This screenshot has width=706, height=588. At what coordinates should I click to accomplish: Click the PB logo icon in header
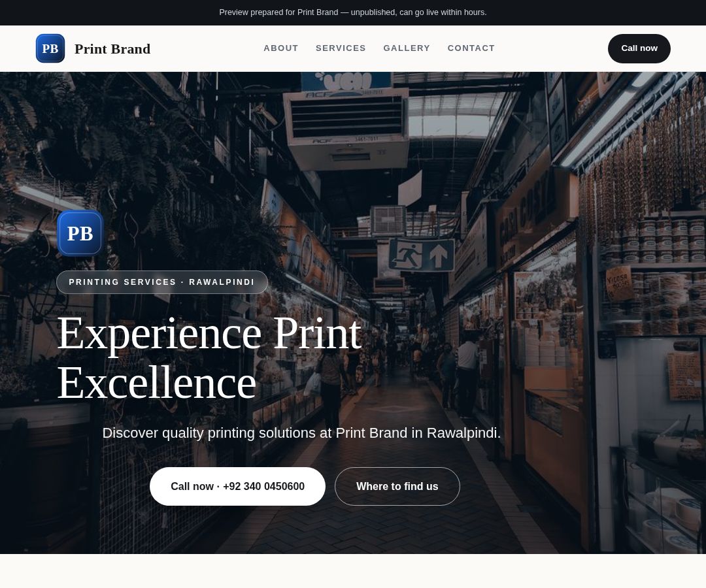click(50, 48)
